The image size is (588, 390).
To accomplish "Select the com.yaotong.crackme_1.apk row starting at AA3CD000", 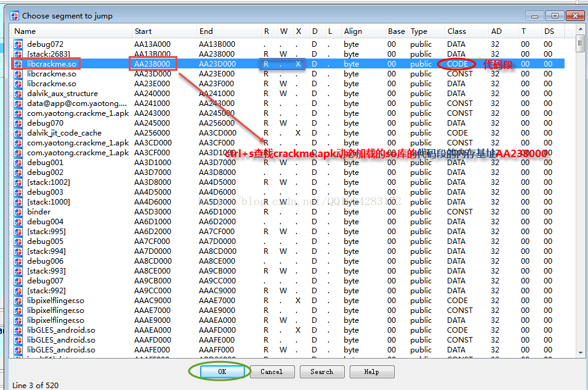I will tap(288, 143).
